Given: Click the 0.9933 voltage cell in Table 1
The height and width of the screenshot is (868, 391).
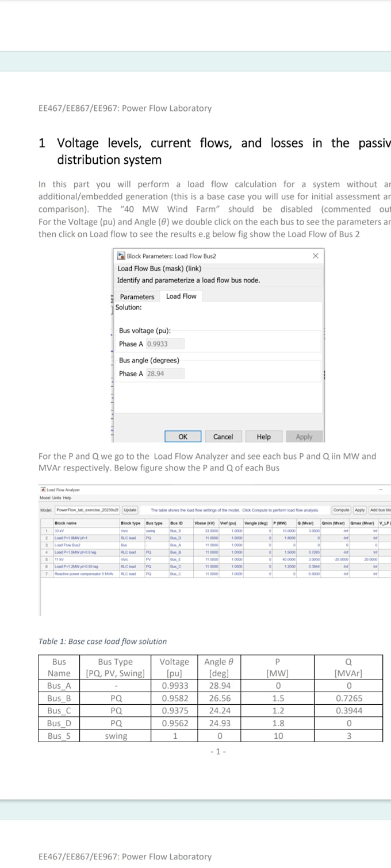Looking at the screenshot, I should (174, 686).
